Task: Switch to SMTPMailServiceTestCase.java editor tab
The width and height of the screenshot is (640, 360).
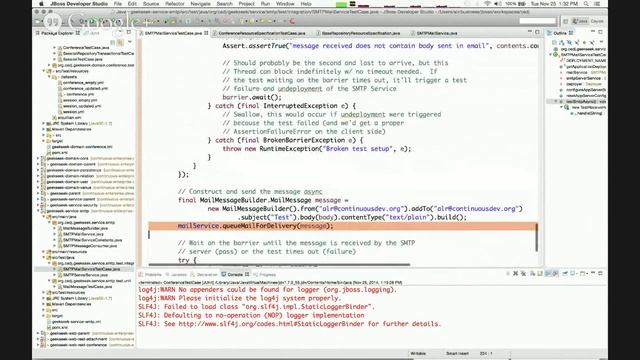Action: [x=173, y=33]
